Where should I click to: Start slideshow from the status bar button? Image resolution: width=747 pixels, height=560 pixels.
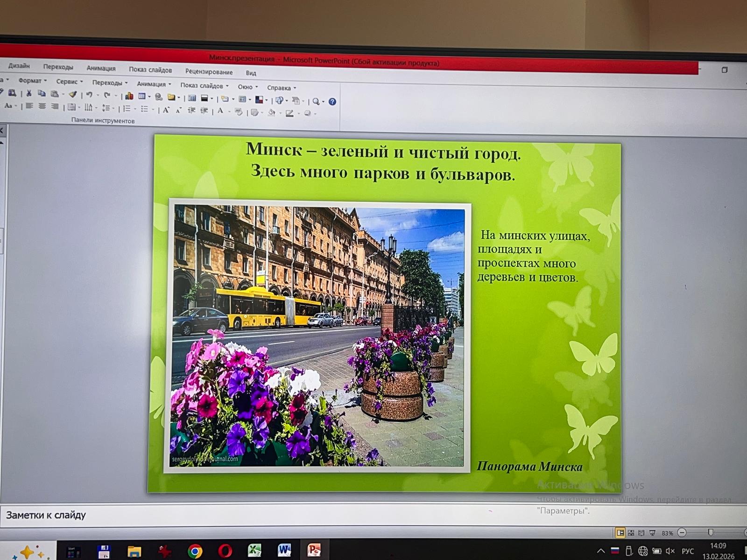click(652, 532)
